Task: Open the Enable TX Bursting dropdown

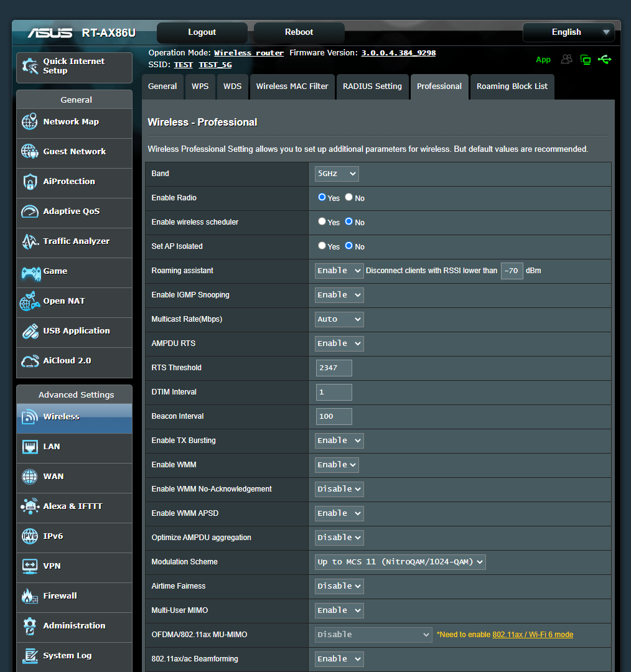Action: tap(339, 441)
